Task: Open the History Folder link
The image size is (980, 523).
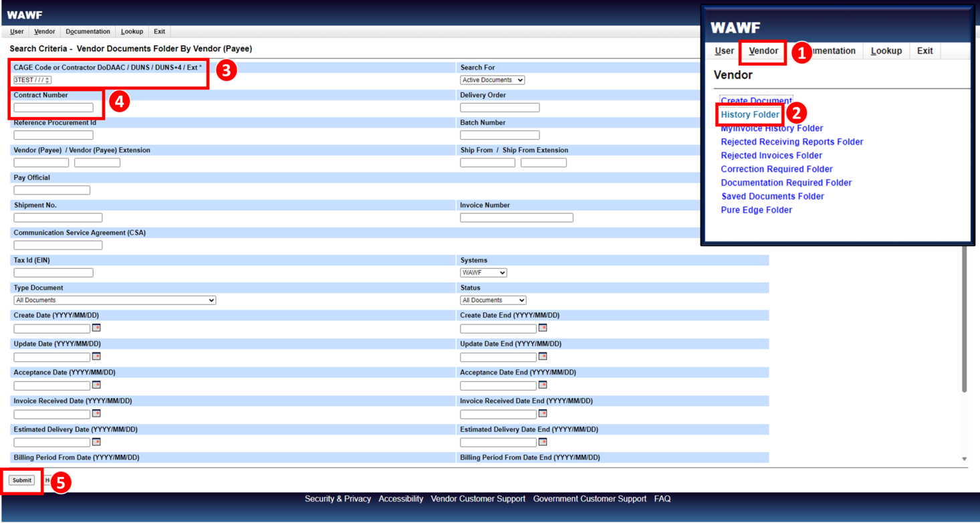Action: coord(750,114)
